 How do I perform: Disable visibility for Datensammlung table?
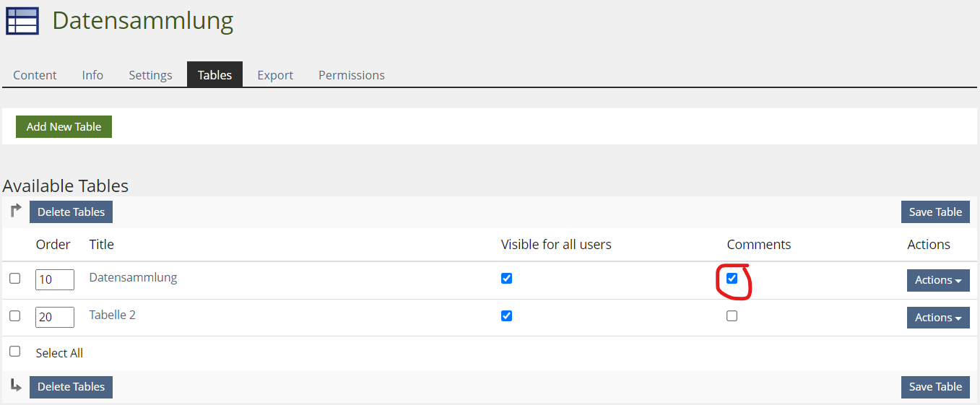tap(507, 279)
